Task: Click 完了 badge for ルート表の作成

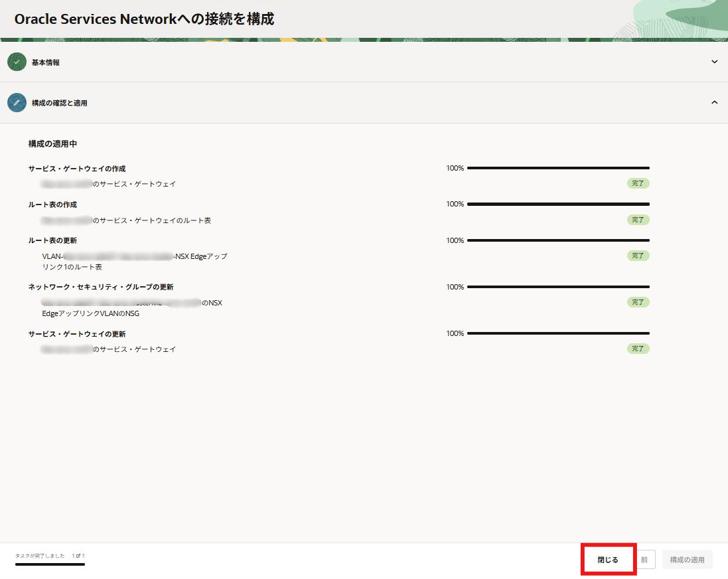Action: tap(638, 220)
